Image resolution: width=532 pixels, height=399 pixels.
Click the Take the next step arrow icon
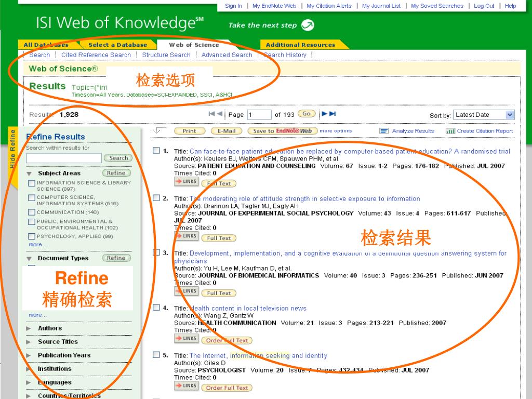308,25
